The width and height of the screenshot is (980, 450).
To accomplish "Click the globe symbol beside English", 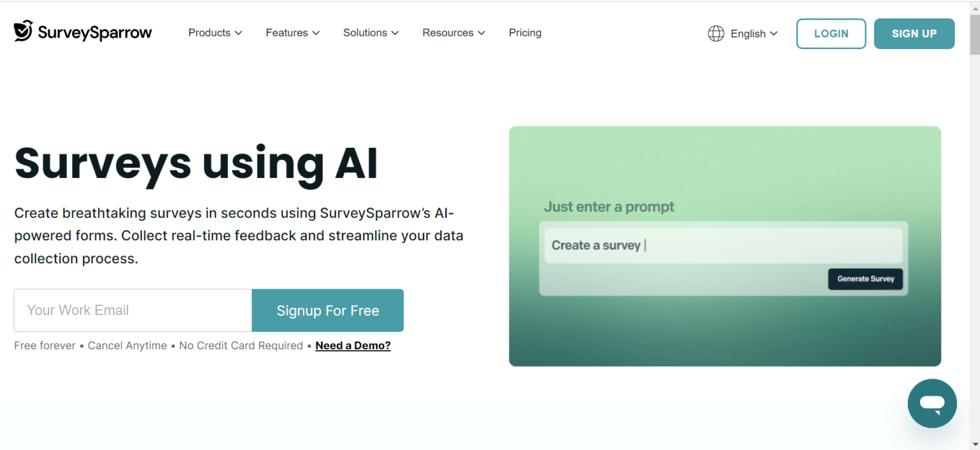I will point(716,33).
